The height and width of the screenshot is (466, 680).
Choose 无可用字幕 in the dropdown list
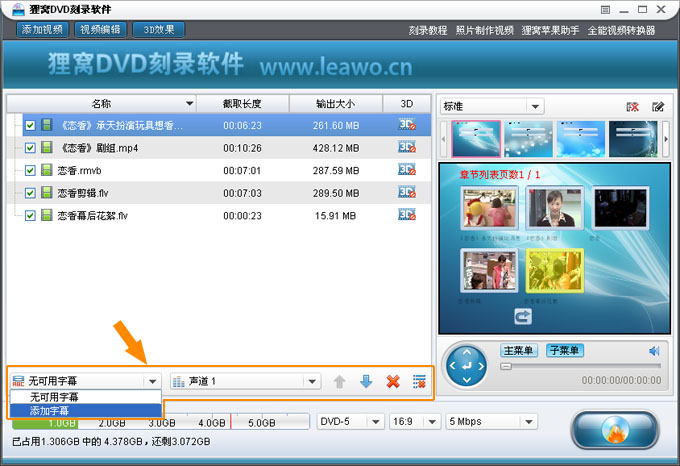pos(85,397)
